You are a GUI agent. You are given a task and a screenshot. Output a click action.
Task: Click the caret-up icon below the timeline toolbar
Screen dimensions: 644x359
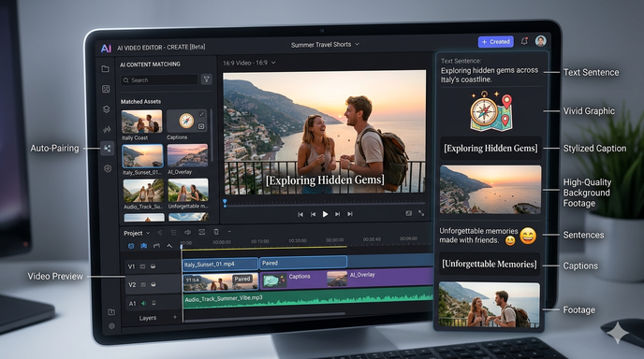169,246
